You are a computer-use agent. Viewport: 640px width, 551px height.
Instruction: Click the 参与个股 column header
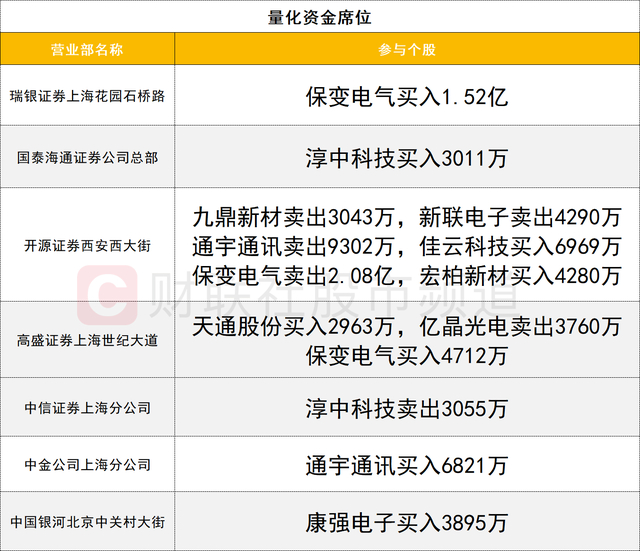407,49
